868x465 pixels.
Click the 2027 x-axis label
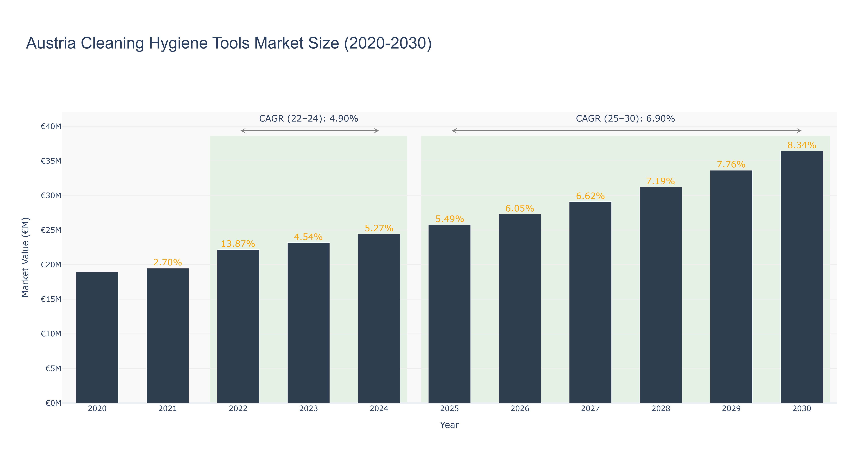pyautogui.click(x=590, y=409)
